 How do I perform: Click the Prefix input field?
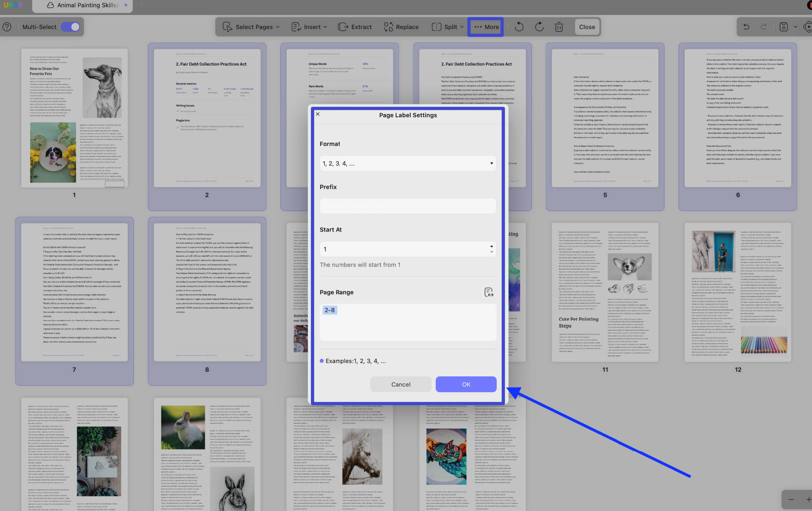(x=408, y=206)
